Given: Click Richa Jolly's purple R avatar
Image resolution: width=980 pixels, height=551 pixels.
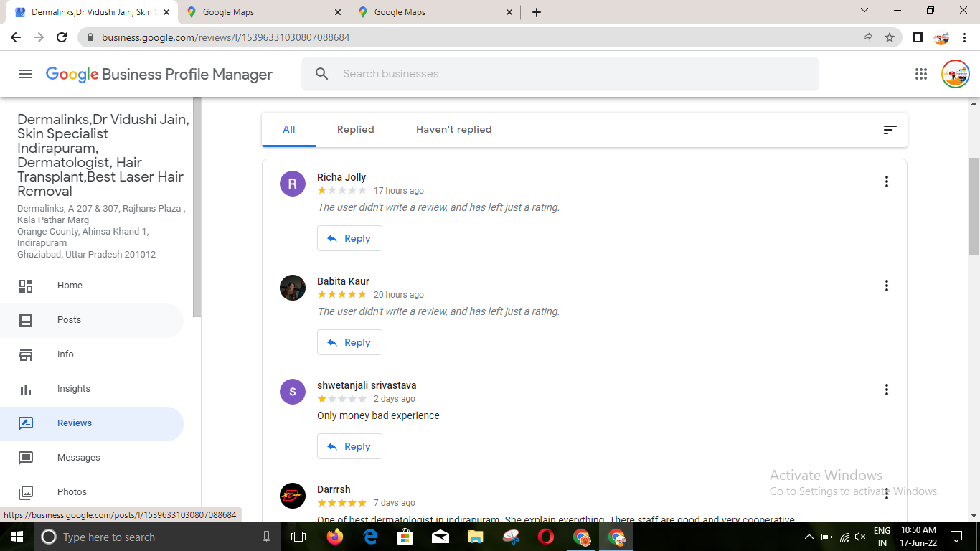Looking at the screenshot, I should tap(293, 184).
